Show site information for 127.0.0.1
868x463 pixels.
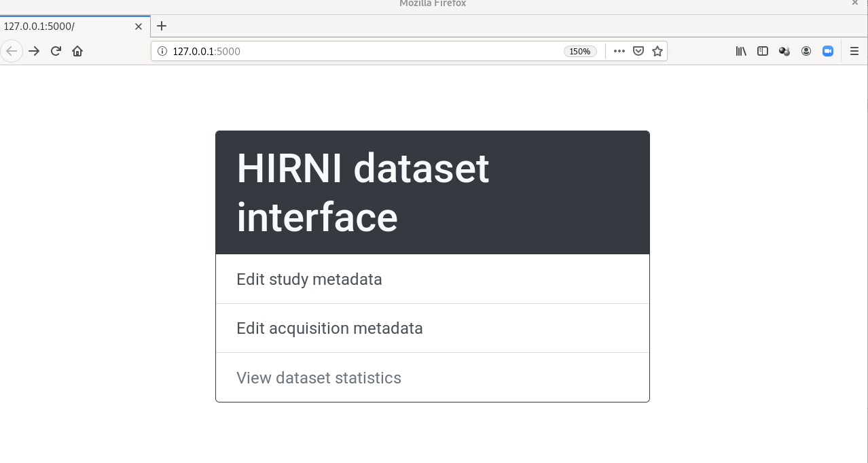point(162,51)
